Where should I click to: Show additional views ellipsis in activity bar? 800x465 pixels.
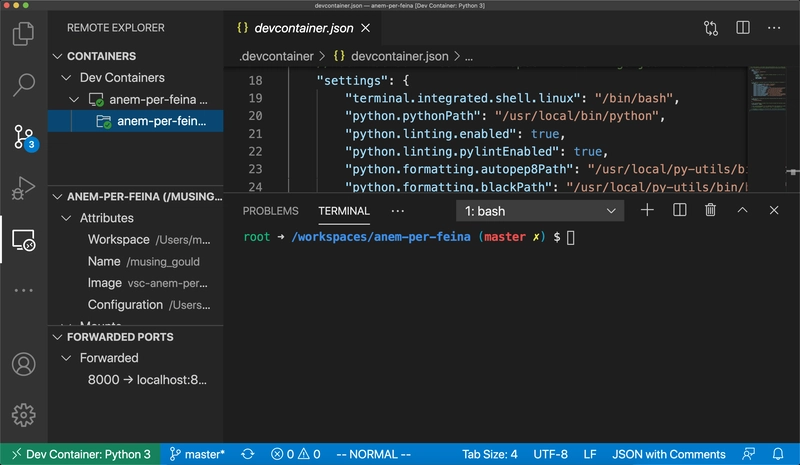23,290
